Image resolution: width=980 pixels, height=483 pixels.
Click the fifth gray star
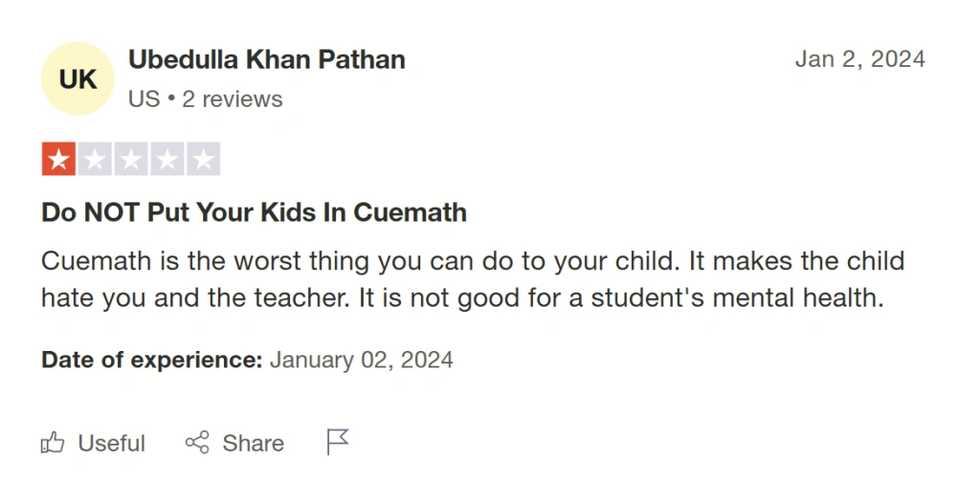point(203,159)
